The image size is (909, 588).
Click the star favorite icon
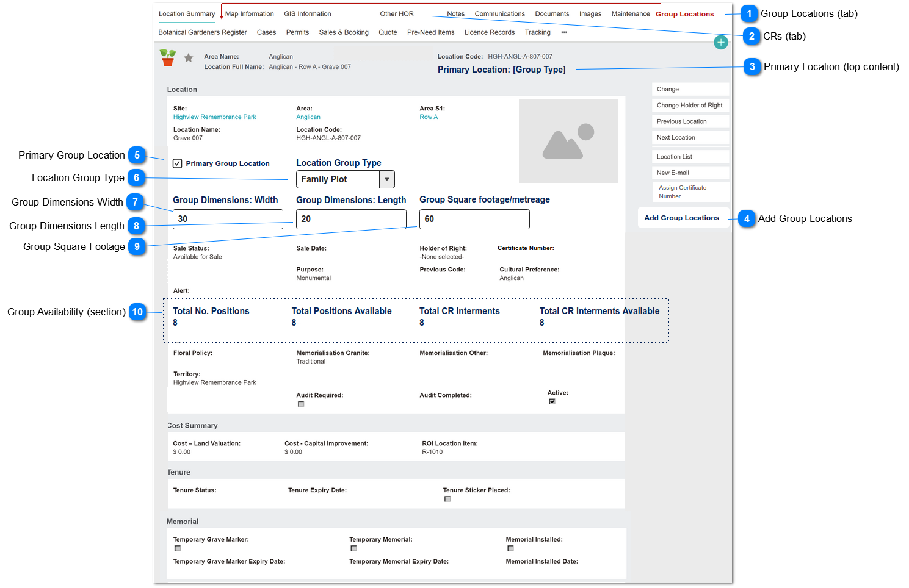point(189,58)
